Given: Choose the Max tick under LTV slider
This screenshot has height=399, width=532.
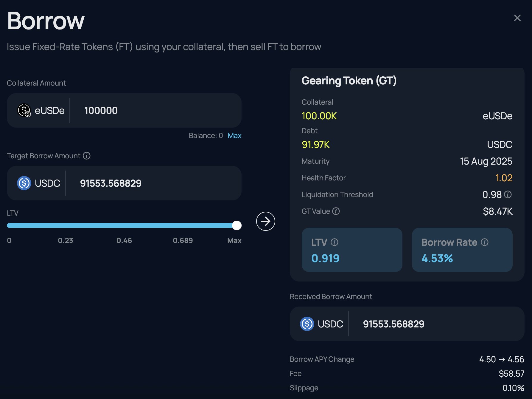Looking at the screenshot, I should click(x=234, y=240).
